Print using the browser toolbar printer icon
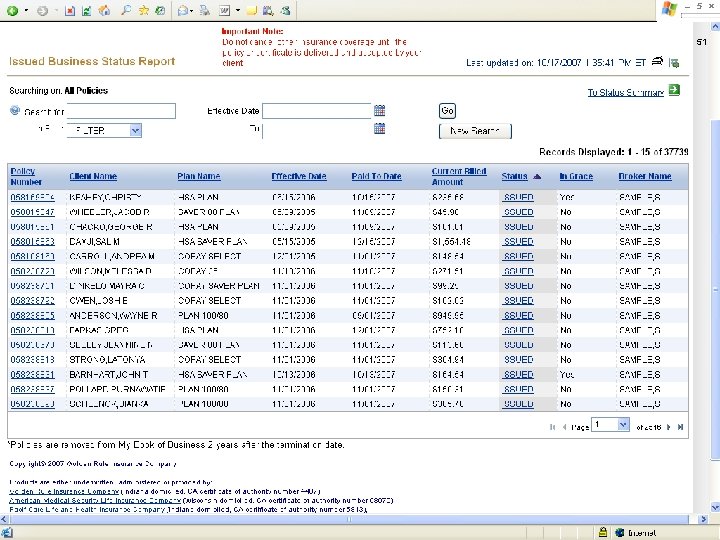This screenshot has height=540, width=720. click(x=205, y=10)
